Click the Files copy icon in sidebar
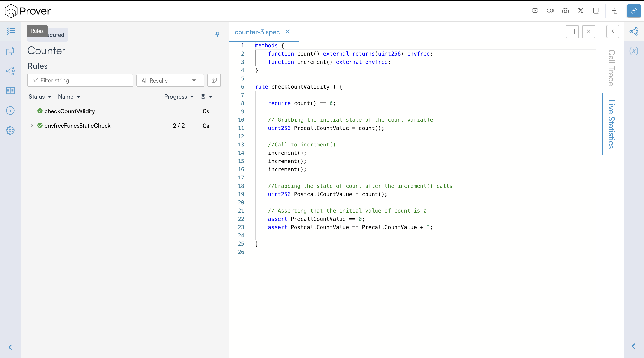The height and width of the screenshot is (358, 644). pyautogui.click(x=10, y=51)
